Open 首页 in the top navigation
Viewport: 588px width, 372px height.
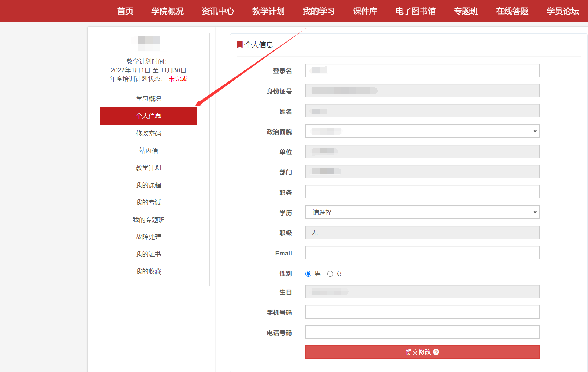pos(125,11)
